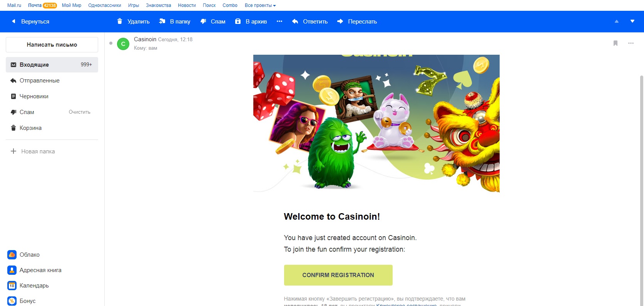Click "Очистить" next to the Спам folder

80,112
